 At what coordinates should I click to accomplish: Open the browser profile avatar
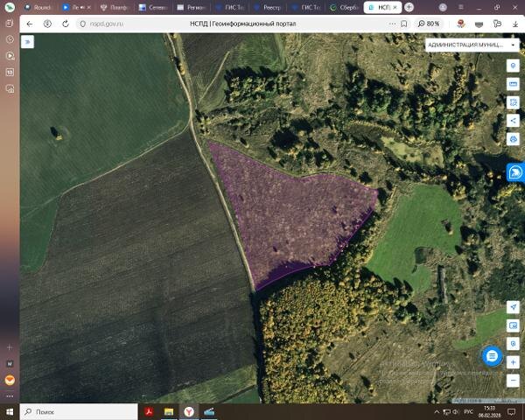coord(443,7)
